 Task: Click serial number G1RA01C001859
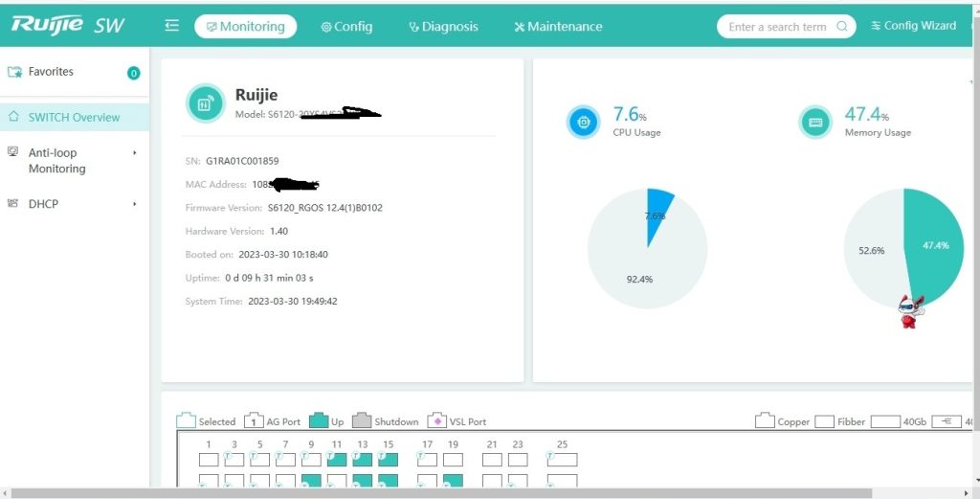tap(242, 161)
